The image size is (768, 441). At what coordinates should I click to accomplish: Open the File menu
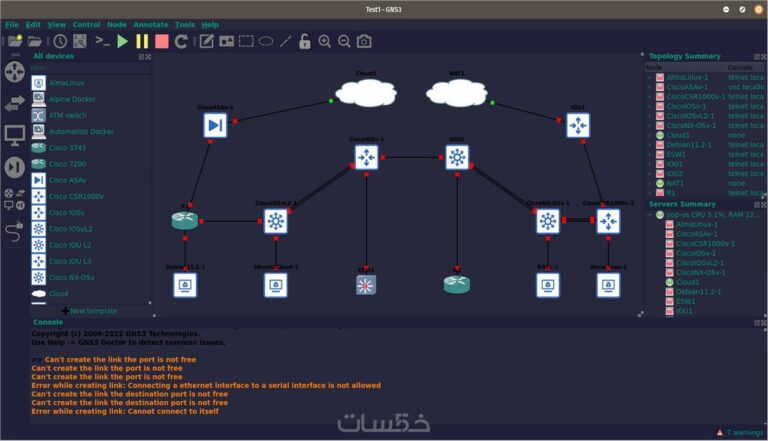point(12,24)
